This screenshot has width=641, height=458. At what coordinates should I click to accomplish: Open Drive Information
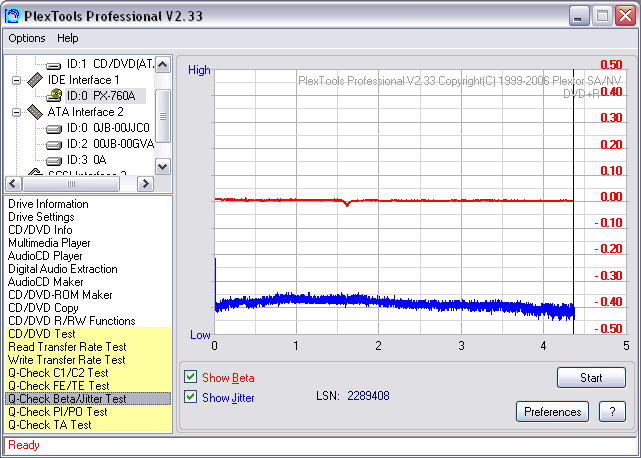[x=48, y=204]
